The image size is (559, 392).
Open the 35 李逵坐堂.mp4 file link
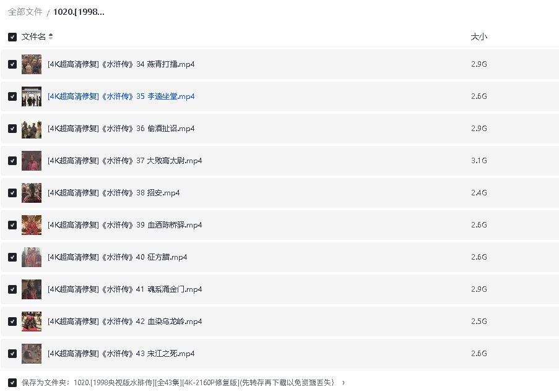pos(121,96)
